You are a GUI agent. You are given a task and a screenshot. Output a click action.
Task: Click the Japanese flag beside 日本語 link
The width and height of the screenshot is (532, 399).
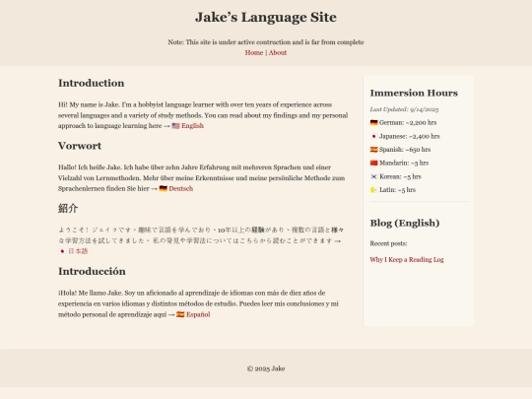[62, 251]
